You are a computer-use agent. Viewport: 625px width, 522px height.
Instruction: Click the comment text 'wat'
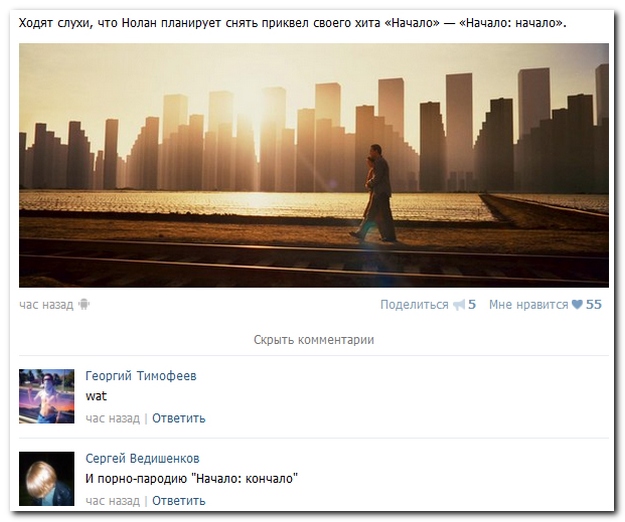pyautogui.click(x=97, y=396)
